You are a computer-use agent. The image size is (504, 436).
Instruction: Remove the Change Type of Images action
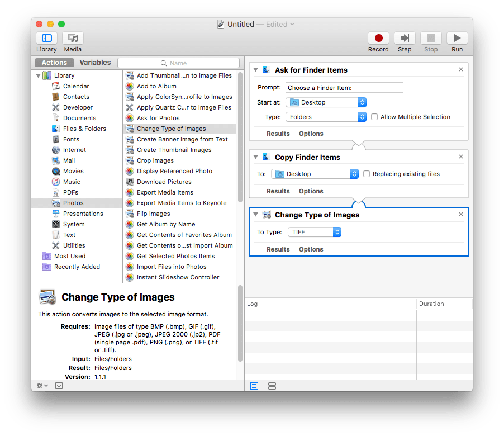460,214
